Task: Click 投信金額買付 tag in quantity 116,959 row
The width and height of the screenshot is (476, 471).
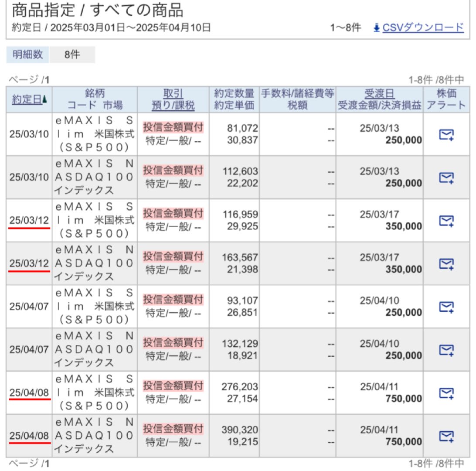Action: 173,213
